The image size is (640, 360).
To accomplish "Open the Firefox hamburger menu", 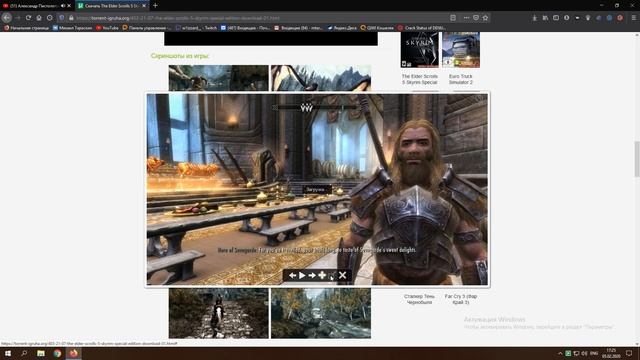I will click(x=633, y=18).
